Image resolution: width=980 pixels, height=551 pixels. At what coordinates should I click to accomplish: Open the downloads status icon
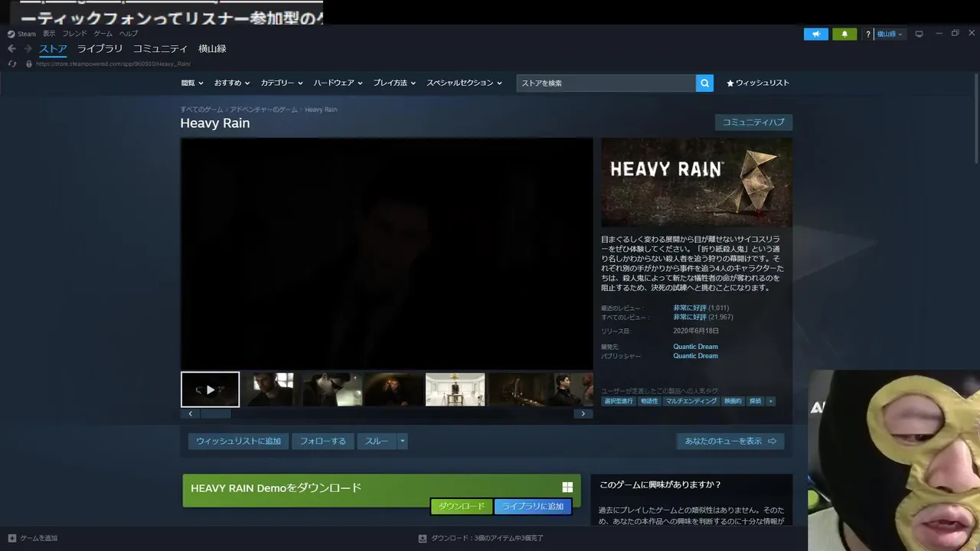pos(423,538)
